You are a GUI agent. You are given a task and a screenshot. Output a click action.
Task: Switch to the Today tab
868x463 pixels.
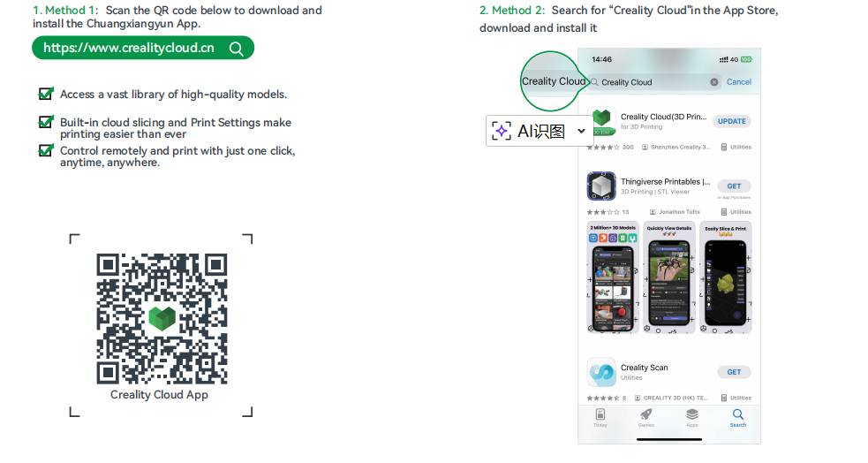600,418
